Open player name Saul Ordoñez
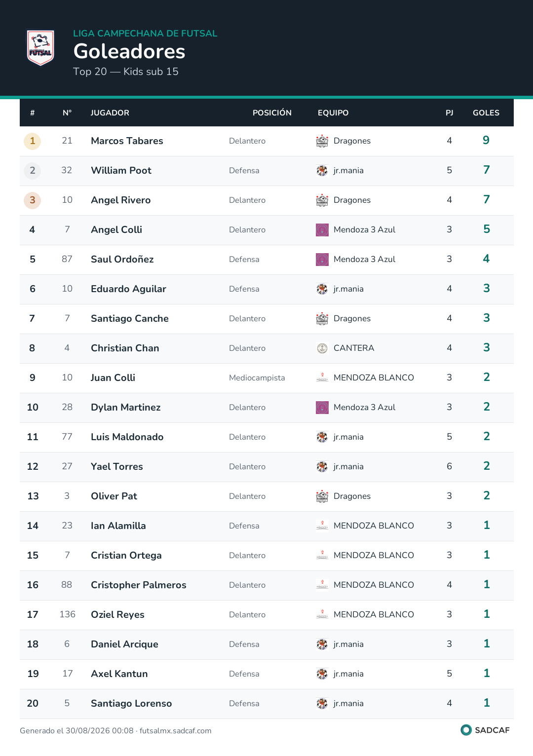This screenshot has height=756, width=533. point(122,260)
